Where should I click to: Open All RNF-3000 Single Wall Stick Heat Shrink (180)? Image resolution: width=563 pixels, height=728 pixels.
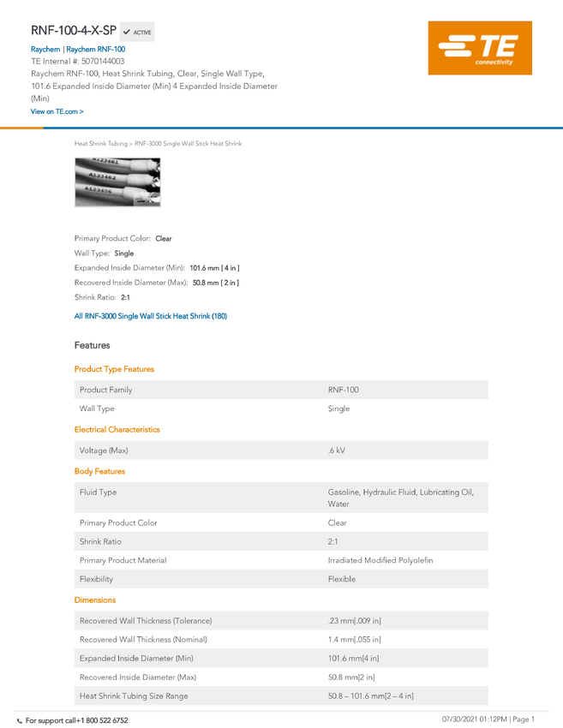pos(151,316)
